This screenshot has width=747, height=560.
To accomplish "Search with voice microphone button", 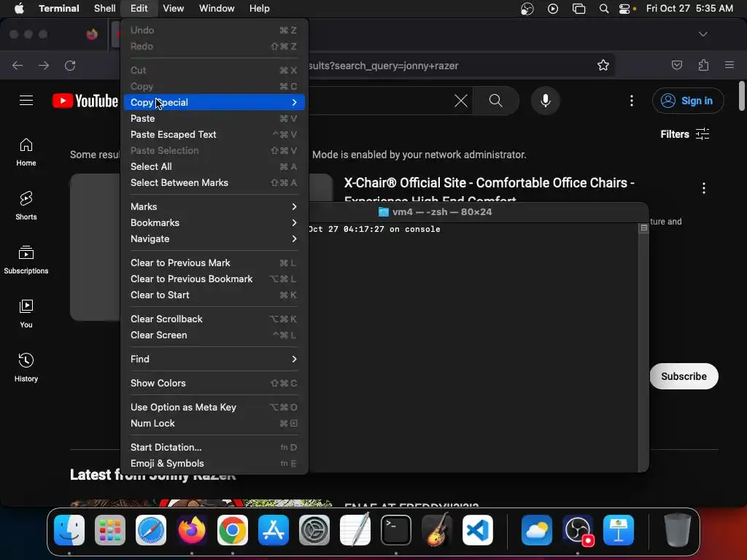I will pos(546,101).
